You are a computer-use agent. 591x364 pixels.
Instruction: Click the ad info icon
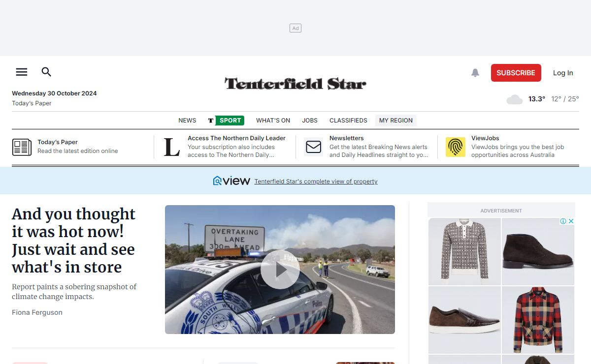[x=563, y=221]
